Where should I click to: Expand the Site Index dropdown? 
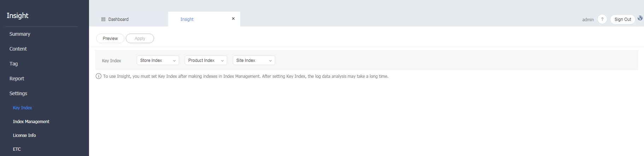pos(254,60)
